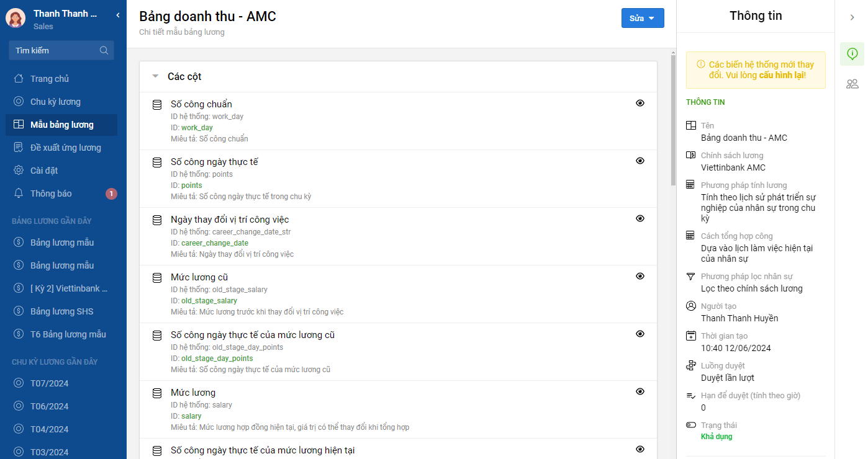Image resolution: width=868 pixels, height=459 pixels.
Task: Open Đề xuất ứng lương
Action: 61,148
